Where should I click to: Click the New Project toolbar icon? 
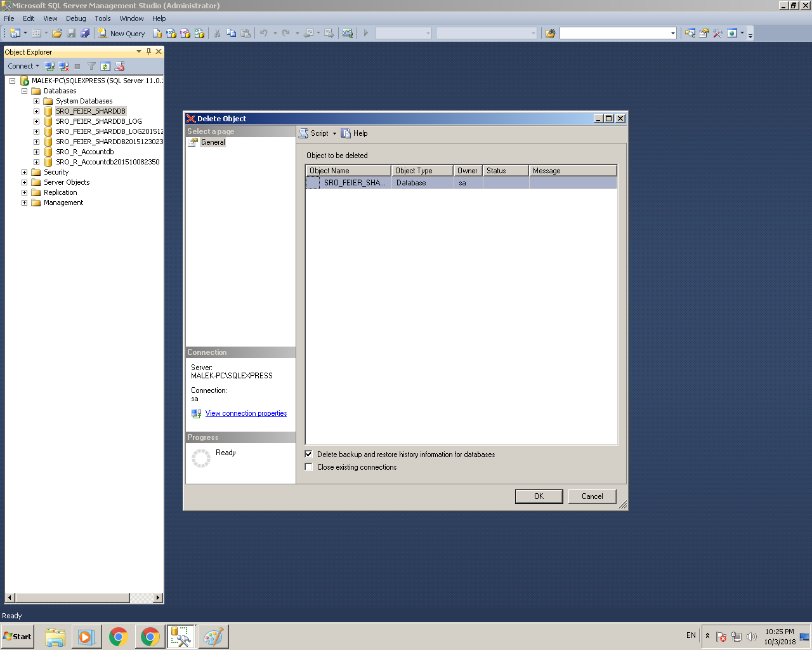pyautogui.click(x=15, y=33)
